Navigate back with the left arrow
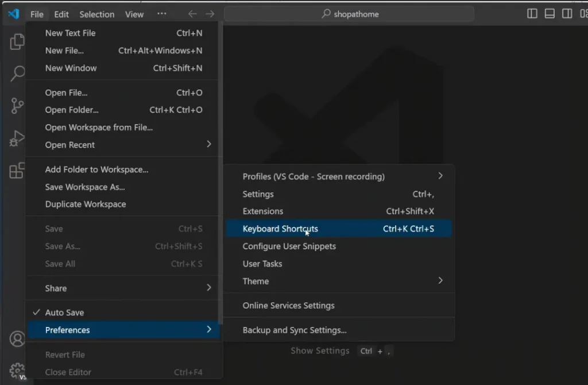Image resolution: width=588 pixels, height=385 pixels. 192,14
